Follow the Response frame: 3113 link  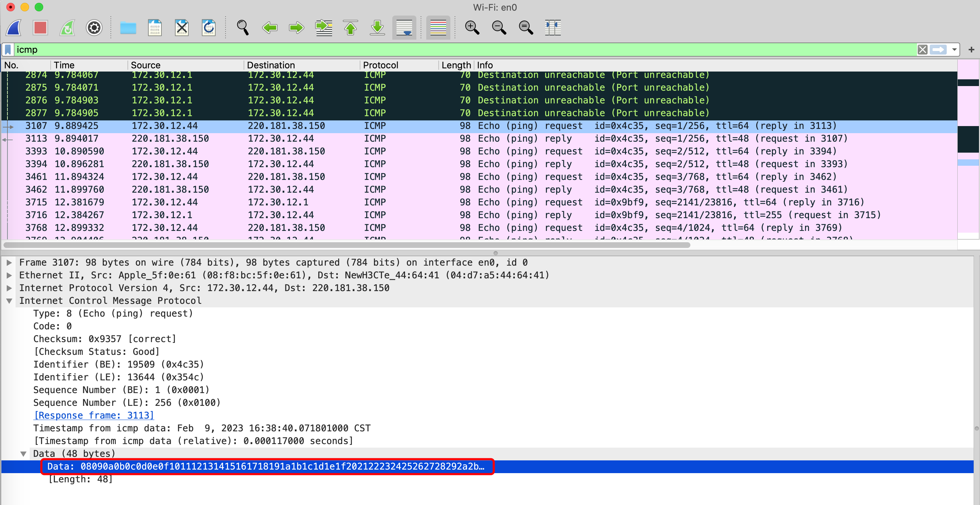[94, 415]
